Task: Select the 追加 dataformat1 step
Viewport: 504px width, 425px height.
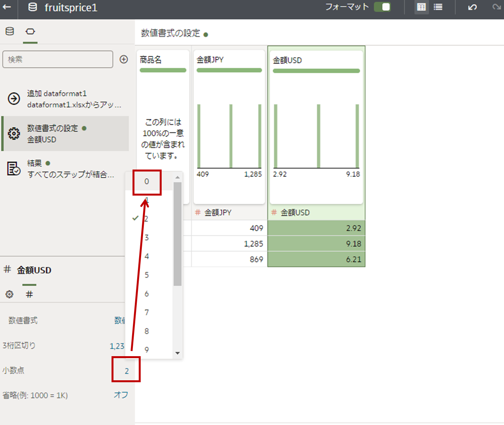Action: (65, 99)
